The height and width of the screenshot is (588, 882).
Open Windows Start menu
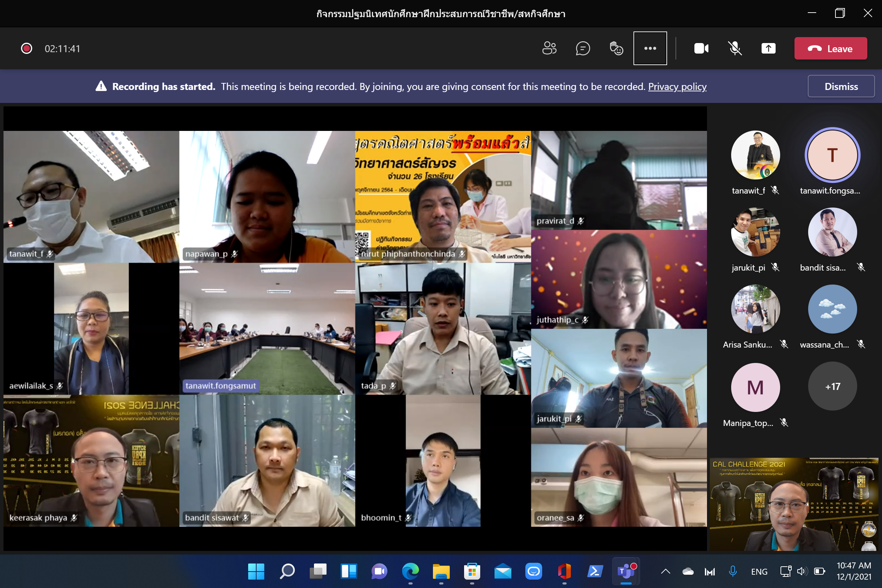coord(256,571)
